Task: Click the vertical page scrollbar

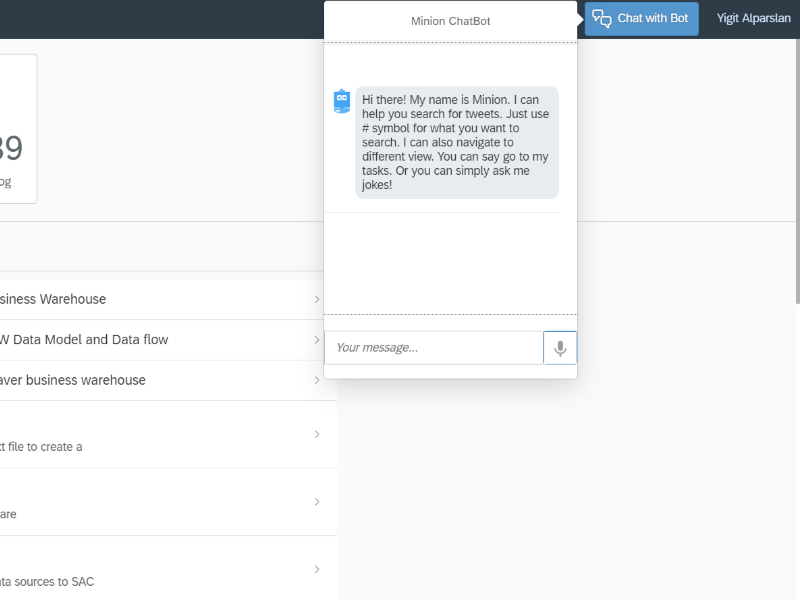Action: coord(796,150)
